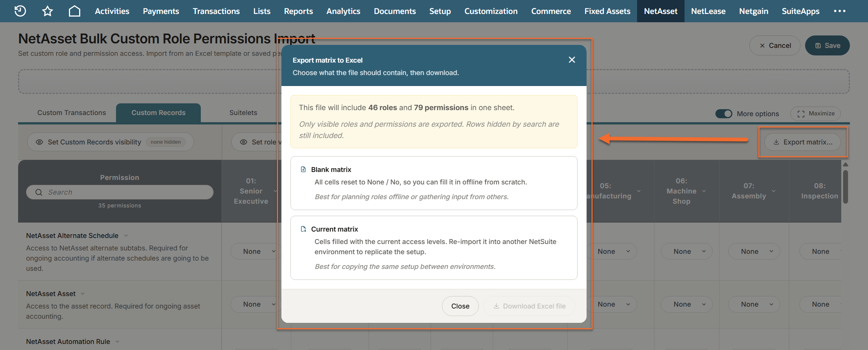The width and height of the screenshot is (868, 350).
Task: Click the Current matrix file icon
Action: click(303, 229)
